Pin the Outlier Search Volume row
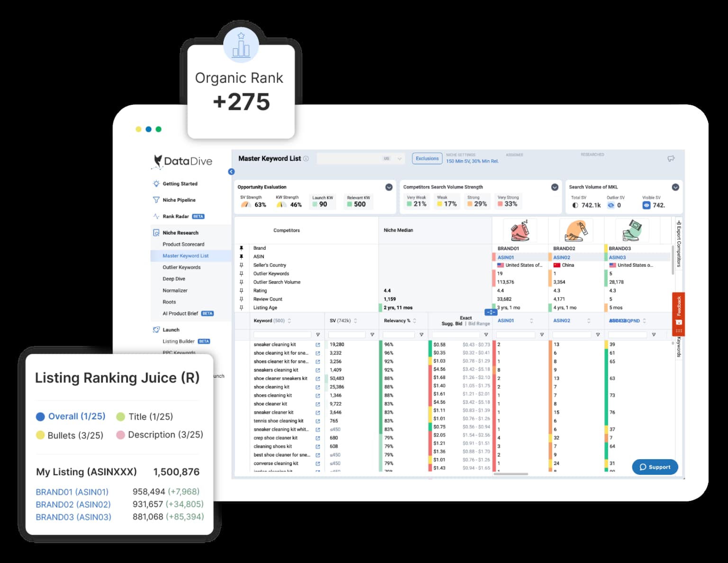Viewport: 728px width, 563px height. coord(241,282)
